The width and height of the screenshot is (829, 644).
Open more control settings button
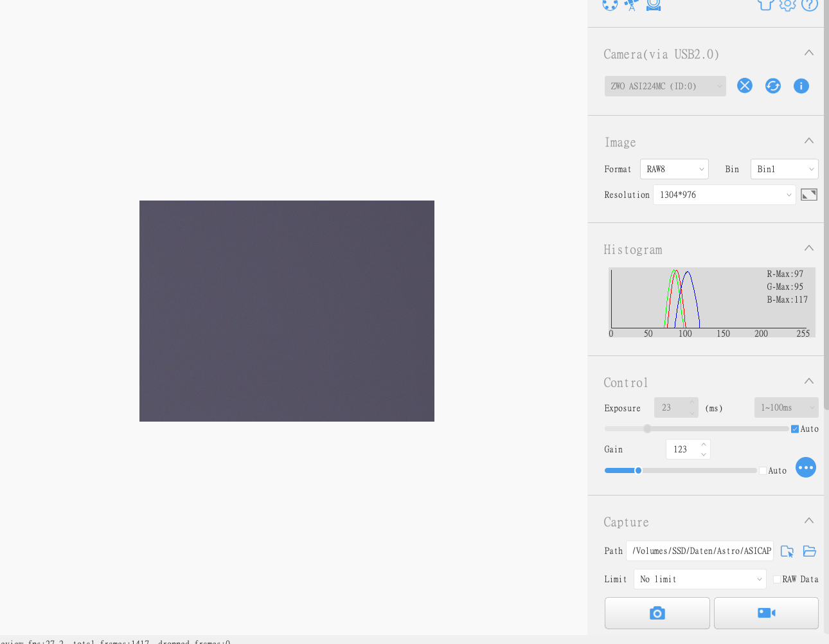tap(806, 467)
